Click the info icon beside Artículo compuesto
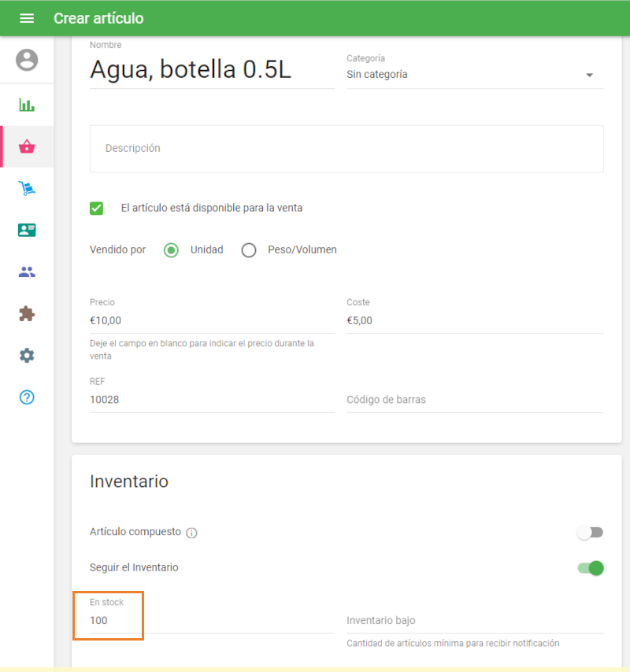Viewport: 630px width, 672px height. 191,533
